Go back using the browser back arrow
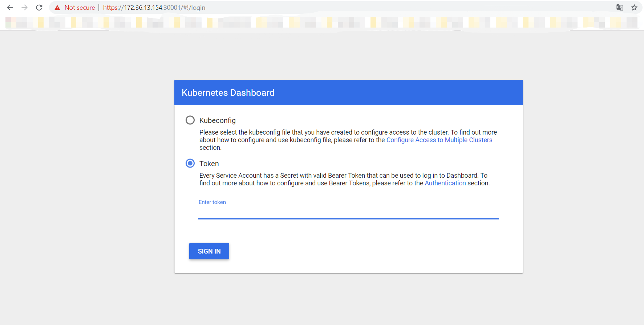This screenshot has width=644, height=325. point(10,8)
